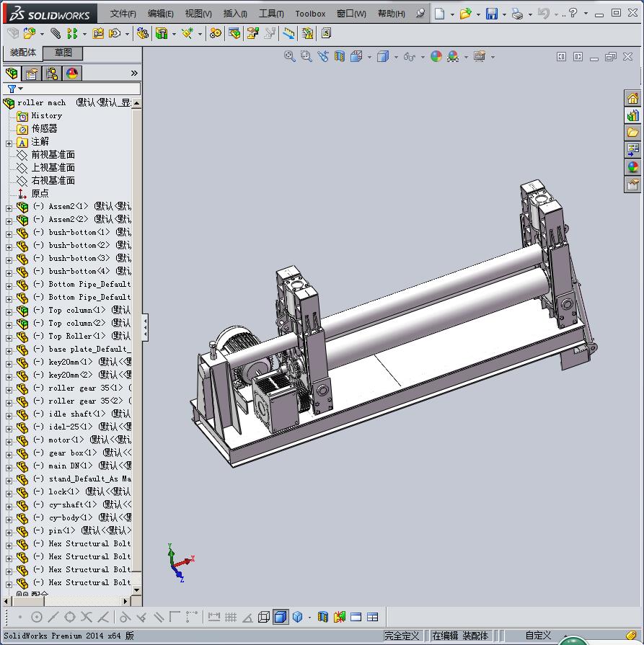The width and height of the screenshot is (644, 645).
Task: Click the Show Hidden Components icon
Action: click(x=143, y=33)
